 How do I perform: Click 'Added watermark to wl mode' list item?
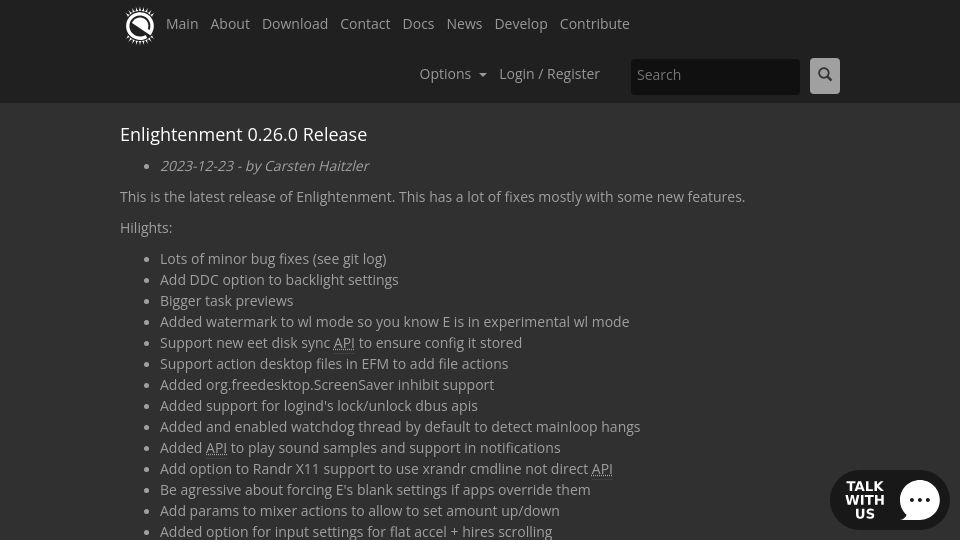[394, 322]
